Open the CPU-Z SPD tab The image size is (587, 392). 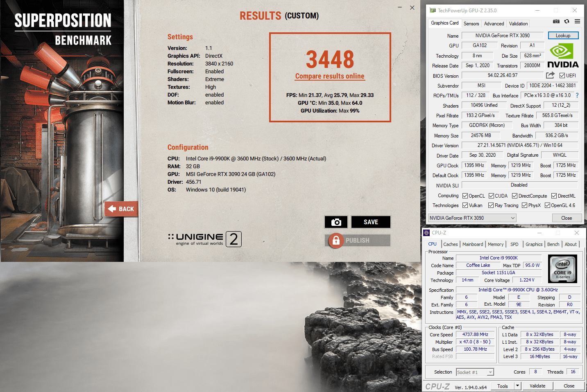pyautogui.click(x=514, y=244)
